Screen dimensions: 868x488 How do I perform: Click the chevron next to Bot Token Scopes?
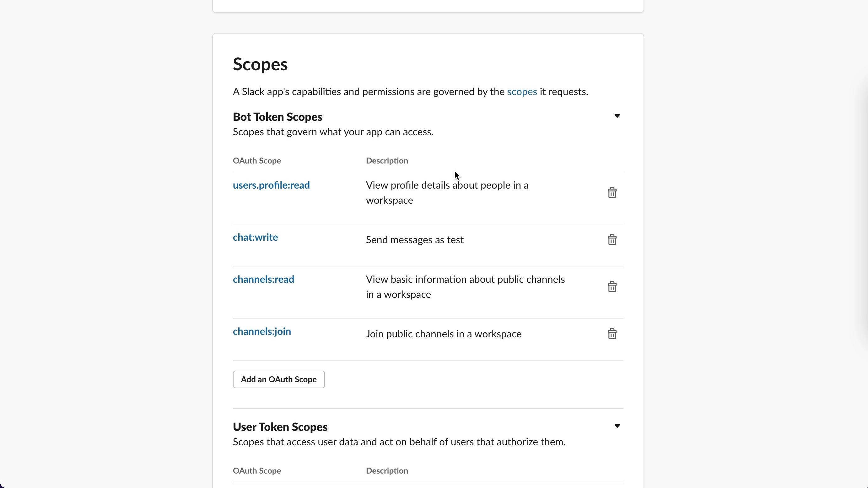(617, 116)
